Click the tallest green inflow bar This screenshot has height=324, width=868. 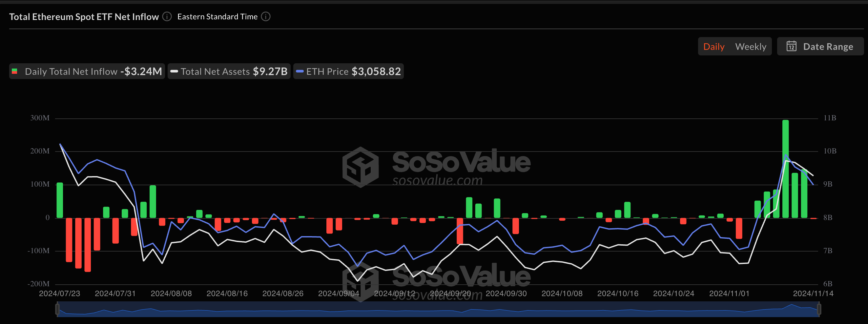[785, 169]
